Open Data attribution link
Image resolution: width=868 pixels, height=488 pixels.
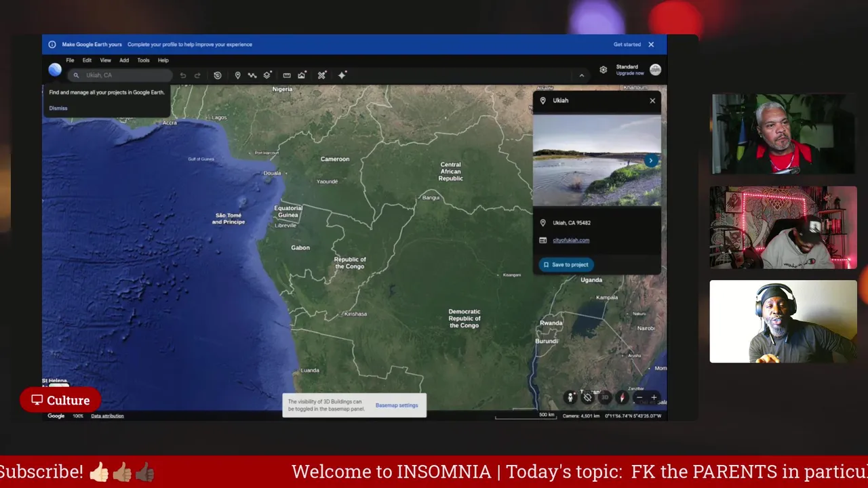click(x=107, y=416)
